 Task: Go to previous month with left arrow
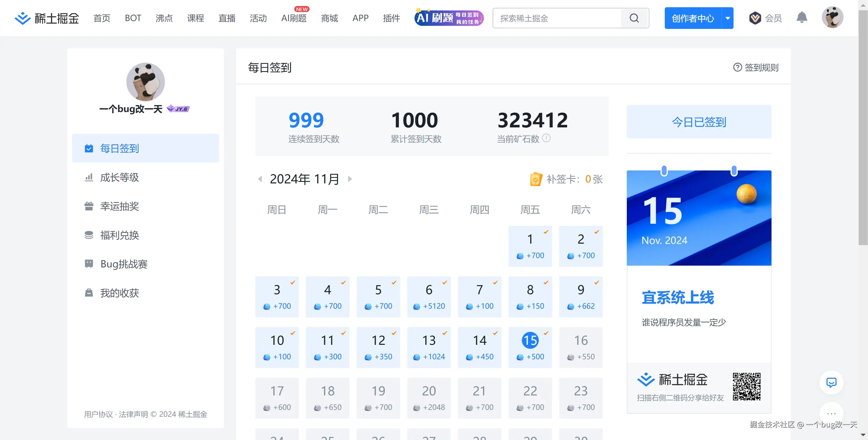[260, 179]
